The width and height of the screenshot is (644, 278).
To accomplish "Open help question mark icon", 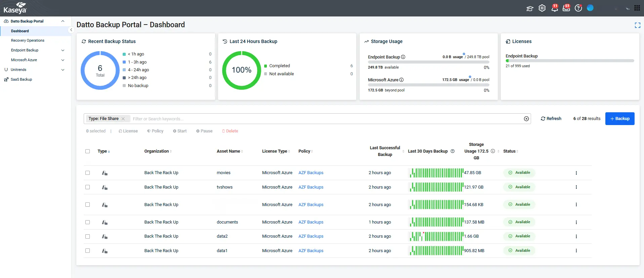I will click(578, 8).
